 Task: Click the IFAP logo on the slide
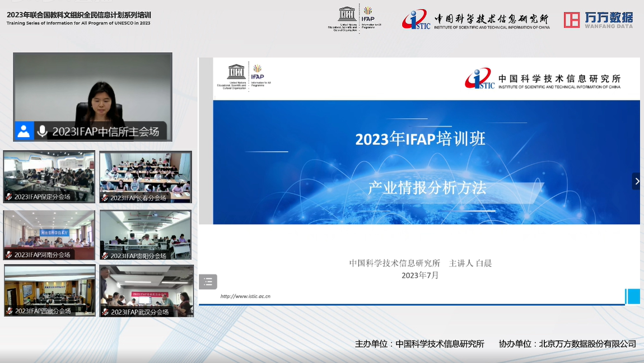[260, 75]
